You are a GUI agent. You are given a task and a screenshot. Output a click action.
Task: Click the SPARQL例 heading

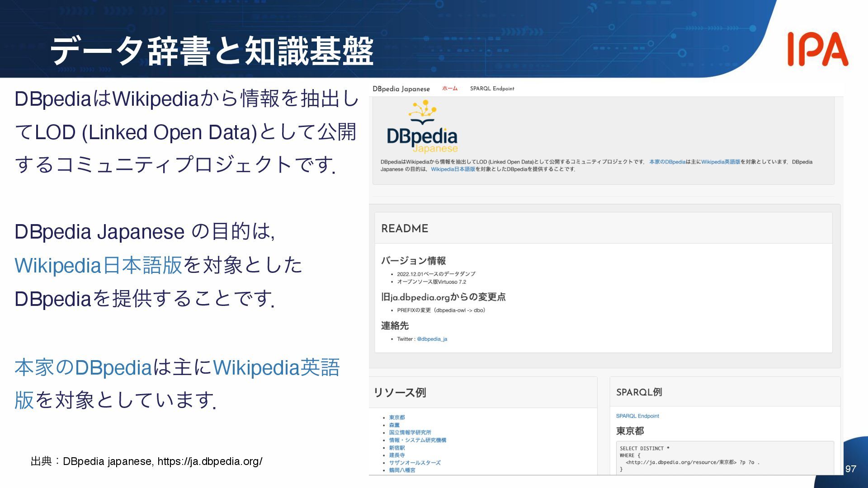pos(639,392)
